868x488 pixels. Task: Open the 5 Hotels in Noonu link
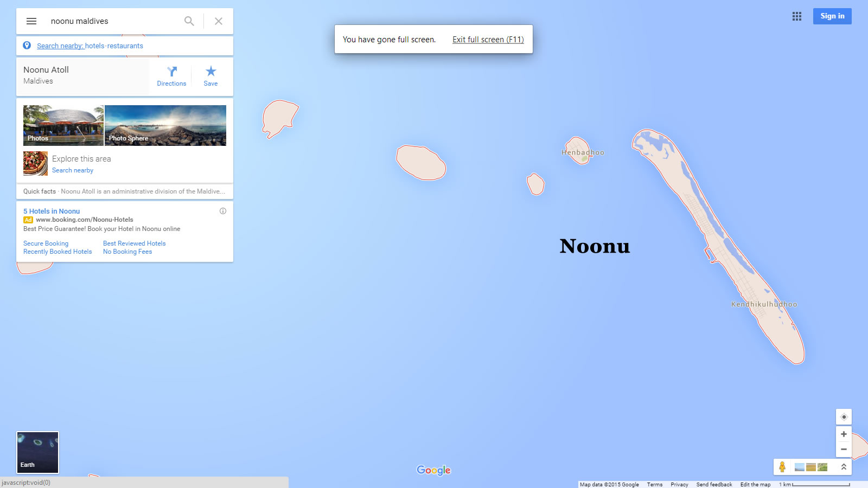(x=52, y=211)
